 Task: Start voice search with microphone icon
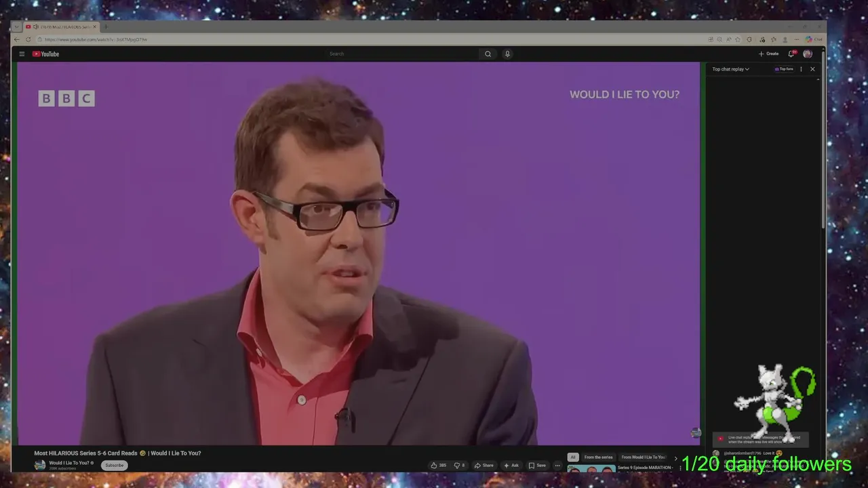pos(507,54)
